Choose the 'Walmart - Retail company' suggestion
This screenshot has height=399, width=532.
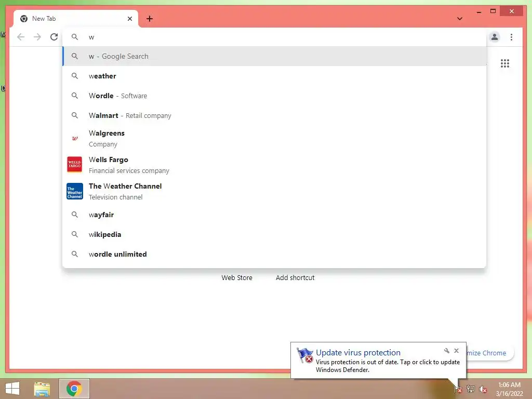click(274, 115)
